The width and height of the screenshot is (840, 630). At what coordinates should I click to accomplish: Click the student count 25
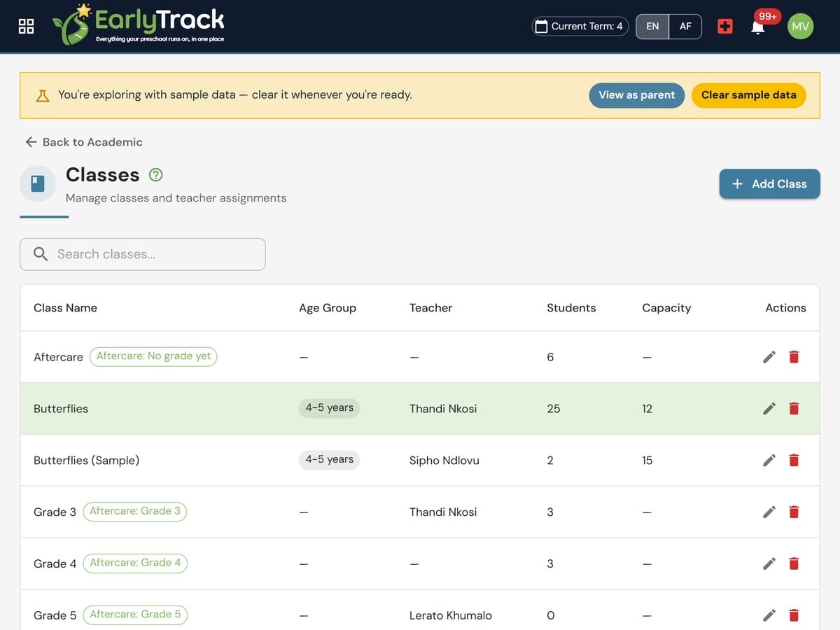pos(553,409)
